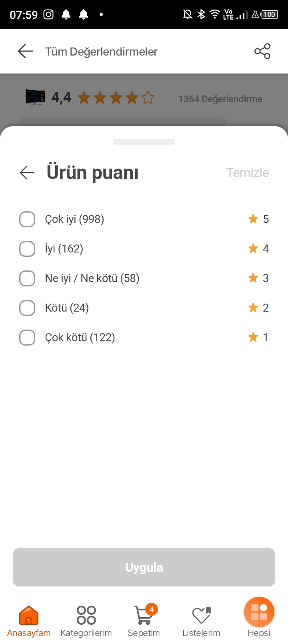Go to Anasayfam home icon

[29, 616]
